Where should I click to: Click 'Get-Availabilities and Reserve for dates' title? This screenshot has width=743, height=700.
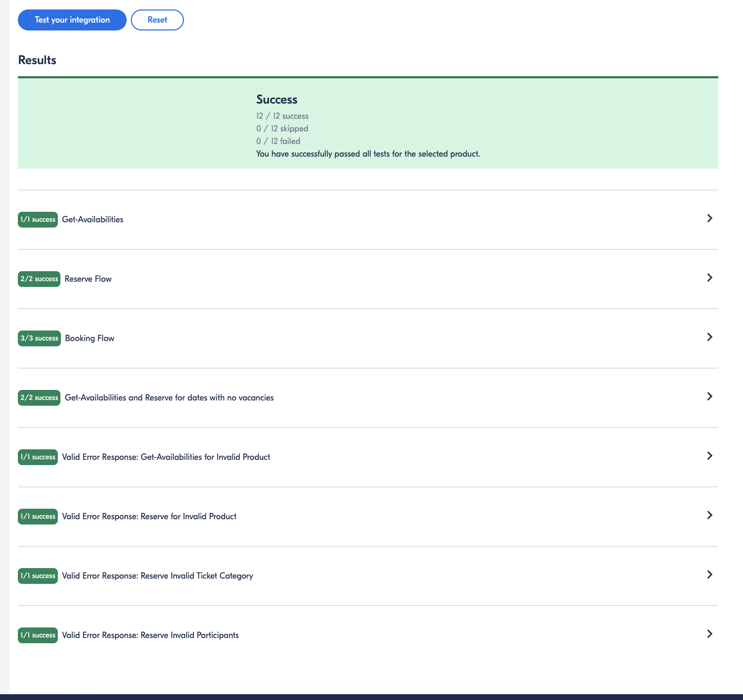[x=169, y=398]
